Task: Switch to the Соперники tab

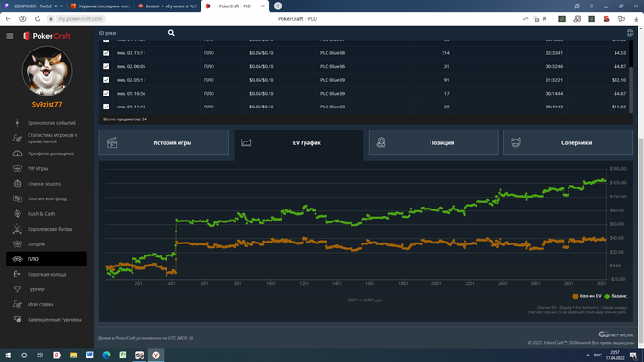Action: [x=568, y=142]
